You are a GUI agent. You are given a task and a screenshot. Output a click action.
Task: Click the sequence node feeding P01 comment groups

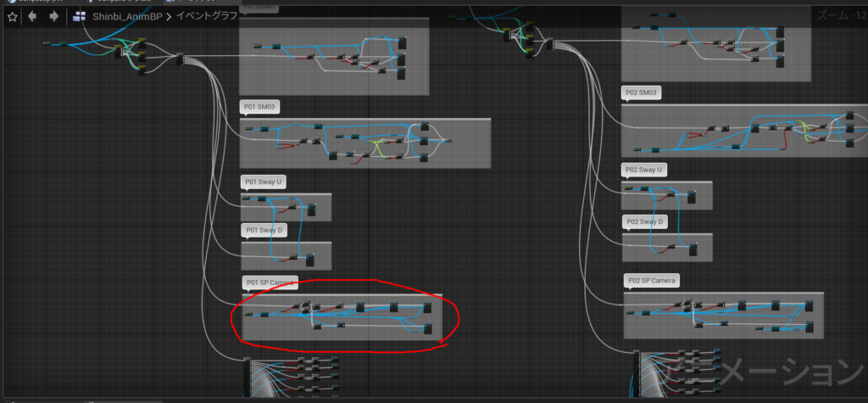pyautogui.click(x=180, y=59)
